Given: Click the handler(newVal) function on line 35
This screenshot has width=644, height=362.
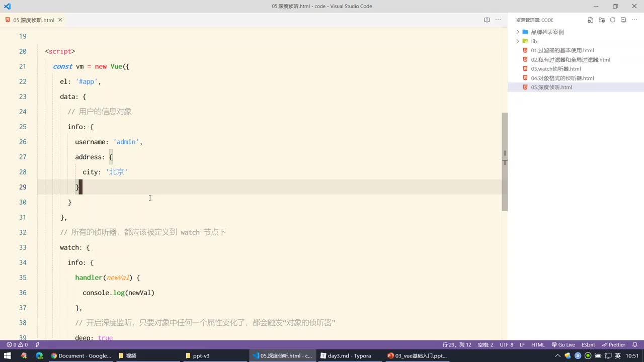Looking at the screenshot, I should 104,278.
